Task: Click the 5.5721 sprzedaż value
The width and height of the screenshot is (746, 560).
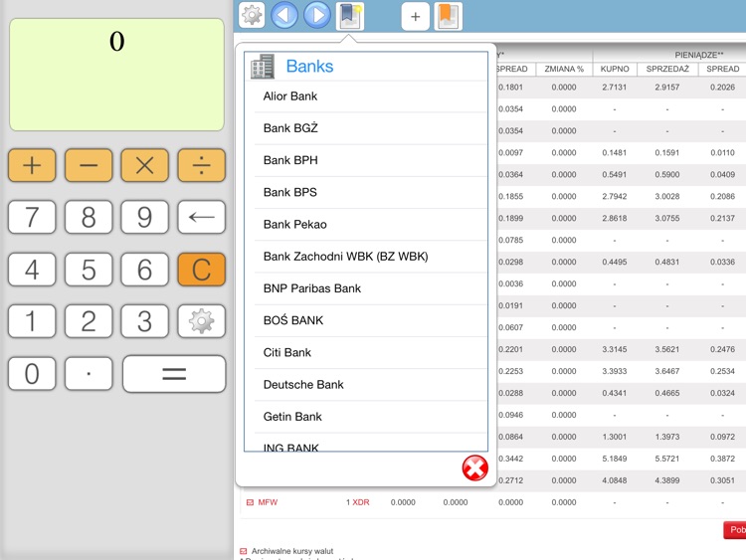Action: coord(667,459)
